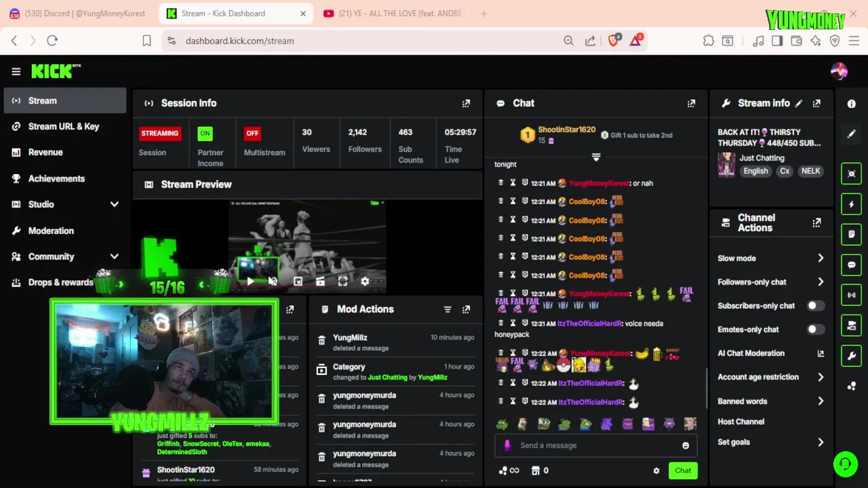Screen dimensions: 868x488
Task: Go to the Revenue page
Action: (x=64, y=152)
